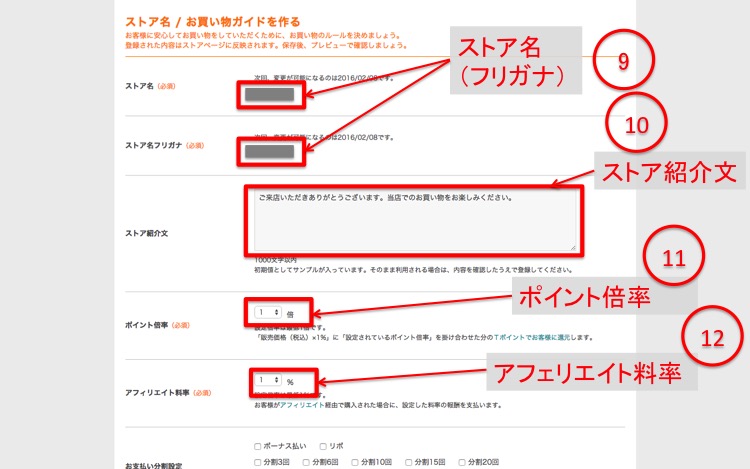Viewport: 750px width, 469px height.
Task: Select the 分割10回 checkbox
Action: click(x=355, y=462)
